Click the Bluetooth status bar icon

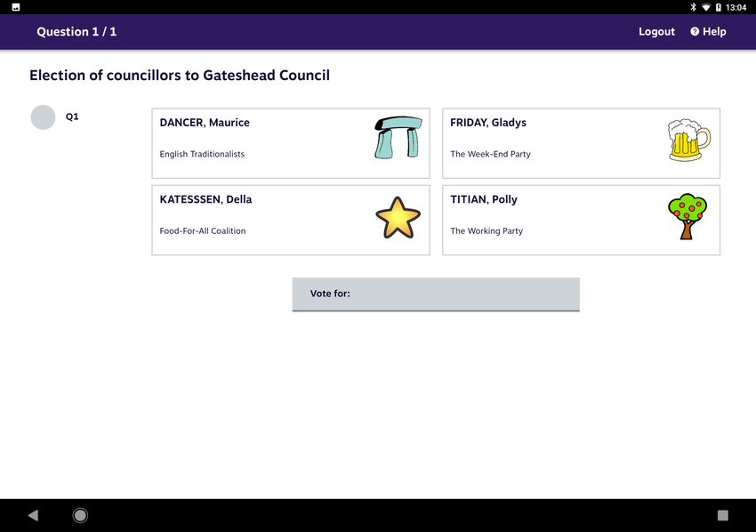(x=693, y=7)
